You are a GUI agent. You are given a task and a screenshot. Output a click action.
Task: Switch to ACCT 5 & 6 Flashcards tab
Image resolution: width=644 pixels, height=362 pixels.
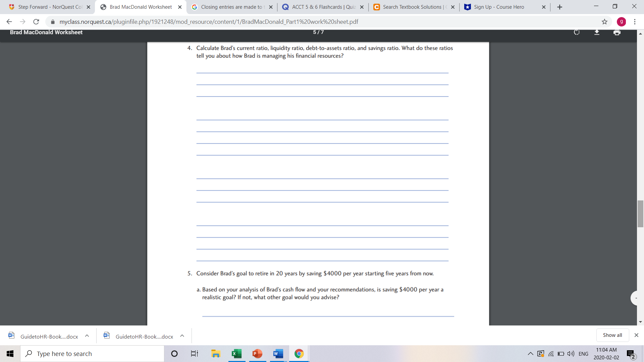click(323, 7)
